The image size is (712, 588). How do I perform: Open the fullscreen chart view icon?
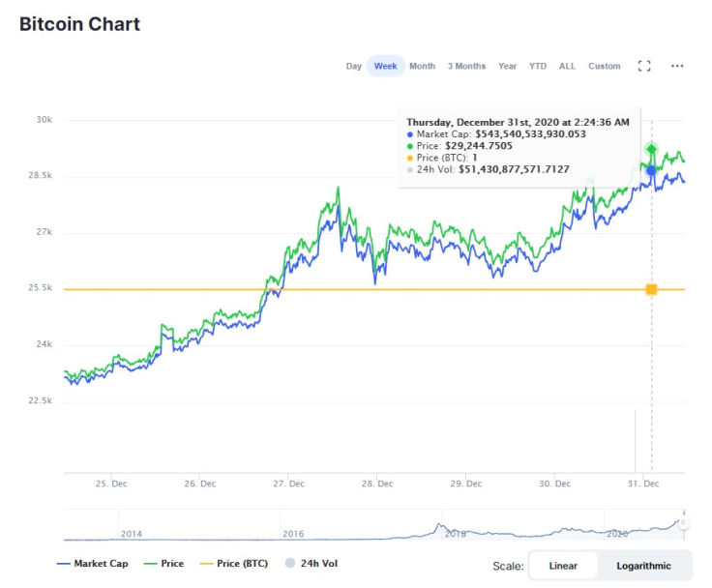pyautogui.click(x=644, y=66)
